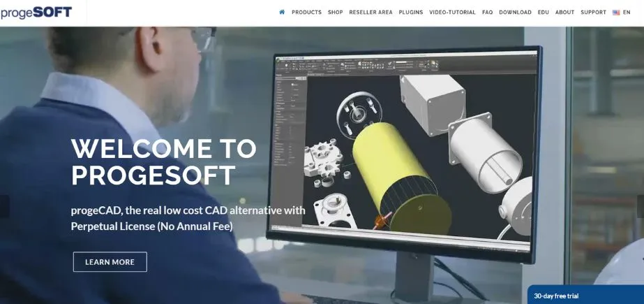Go to the home icon in navigation

pos(282,13)
